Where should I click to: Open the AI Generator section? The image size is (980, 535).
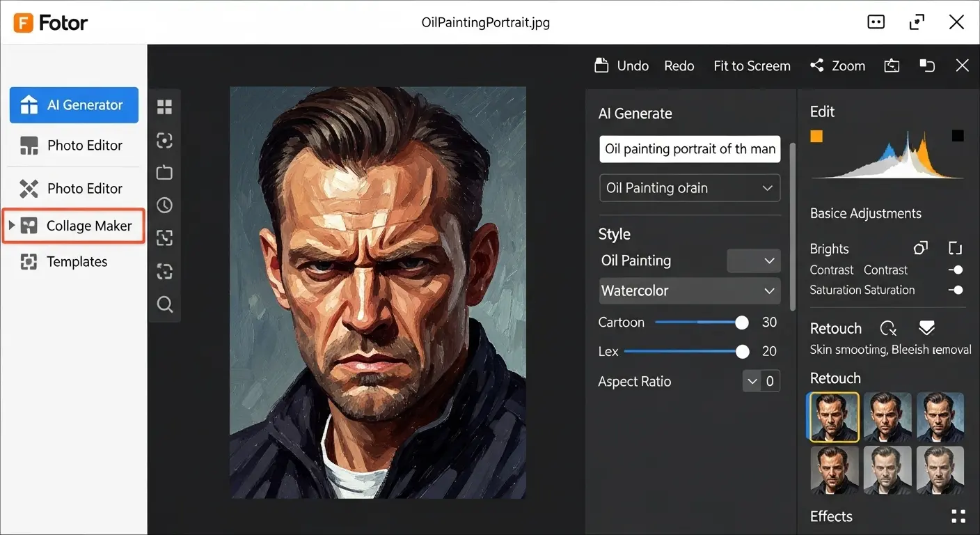(74, 105)
